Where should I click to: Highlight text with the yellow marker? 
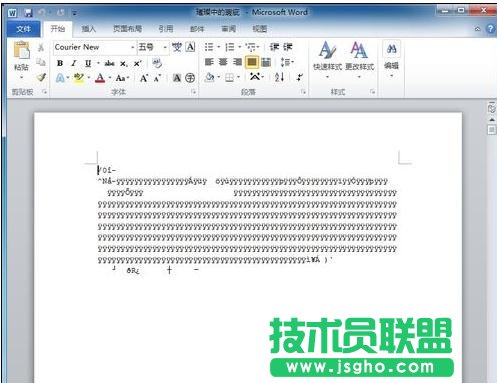click(x=79, y=78)
